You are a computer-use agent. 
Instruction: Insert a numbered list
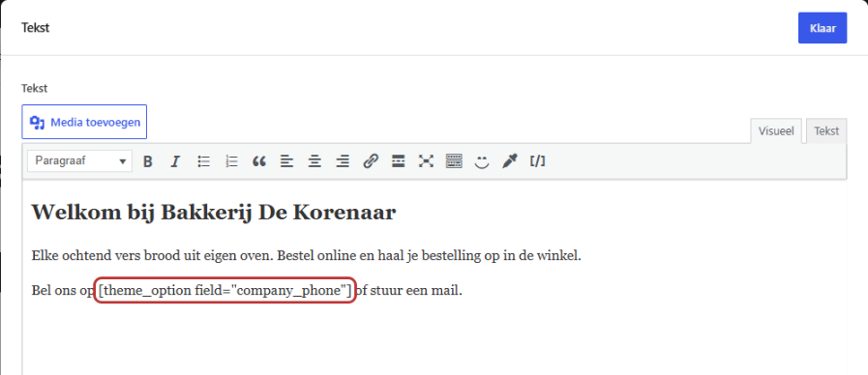tap(231, 161)
